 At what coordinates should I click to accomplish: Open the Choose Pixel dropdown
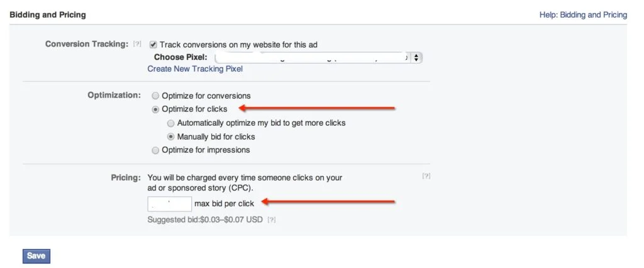(314, 57)
